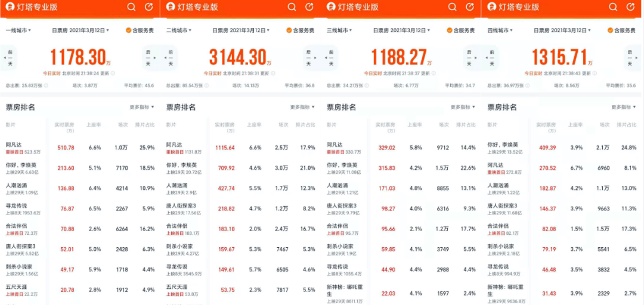Open the 一线城市 city tier dropdown
The image size is (644, 305).
click(18, 30)
